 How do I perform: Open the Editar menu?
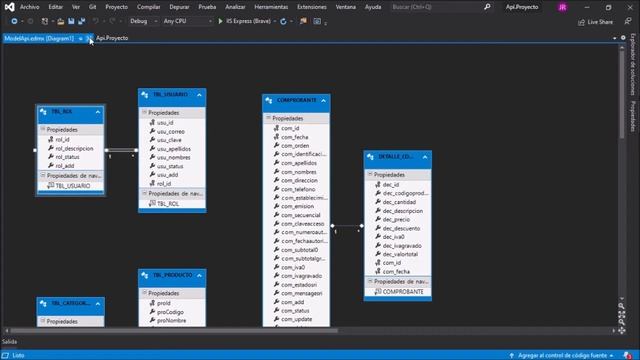pyautogui.click(x=56, y=7)
